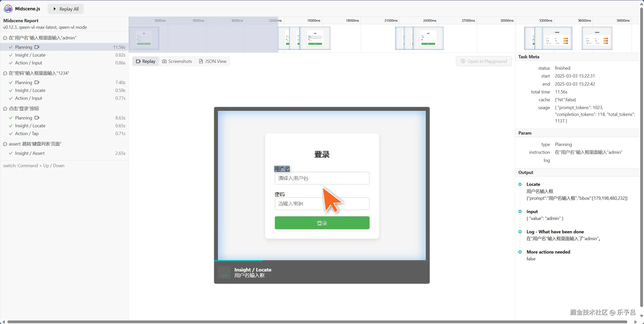This screenshot has height=324, width=644.
Task: Click the smile avatar icon in replay caption
Action: [224, 272]
